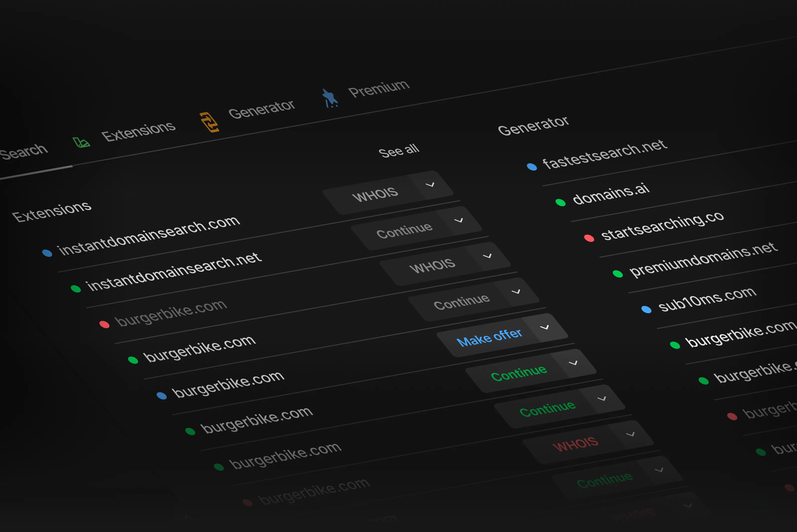This screenshot has height=532, width=797.
Task: Click the gray WHOIS button on the burgerbike.com row
Action: pos(432,266)
